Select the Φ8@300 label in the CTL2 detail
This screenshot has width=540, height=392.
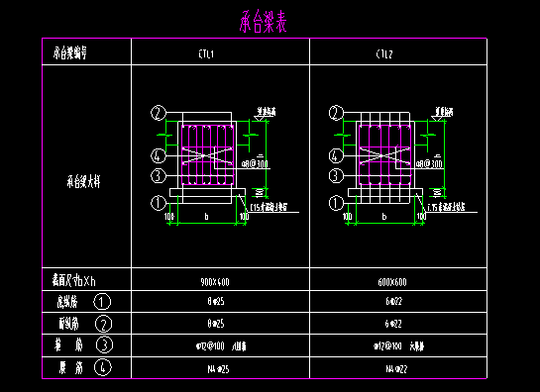pos(429,163)
